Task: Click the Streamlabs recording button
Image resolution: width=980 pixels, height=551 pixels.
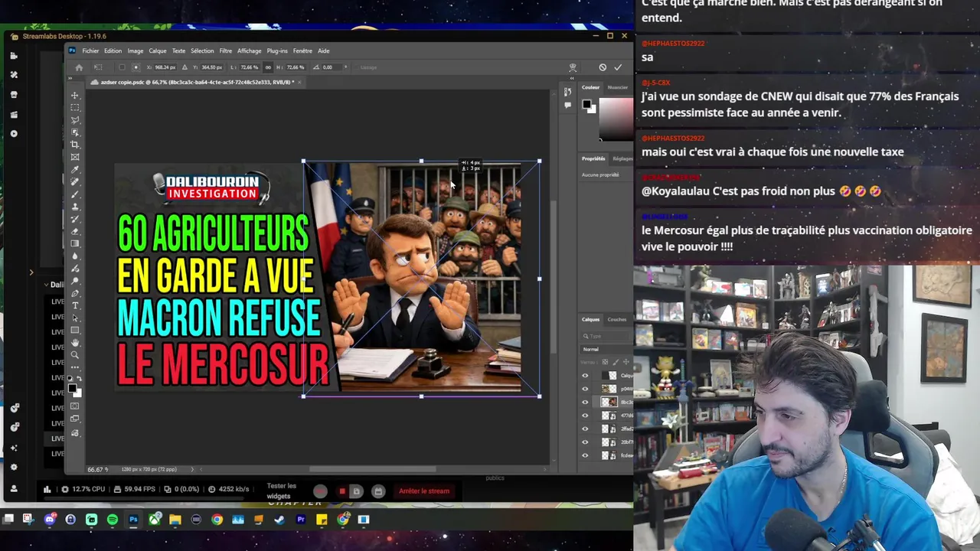Action: pyautogui.click(x=320, y=491)
